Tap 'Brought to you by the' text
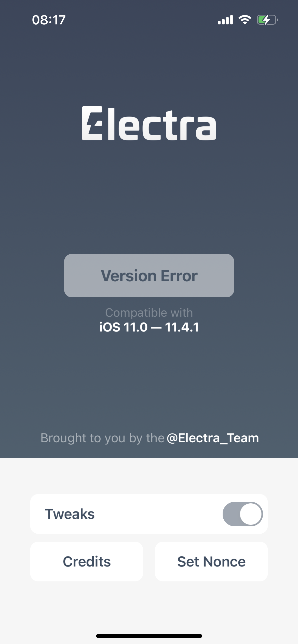The height and width of the screenshot is (644, 298). coord(102,438)
